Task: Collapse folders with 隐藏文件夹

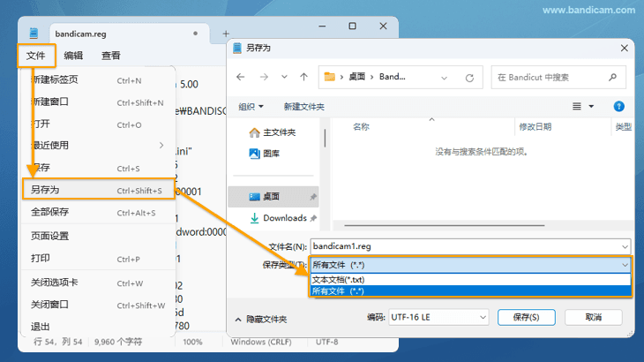Action: [260, 320]
